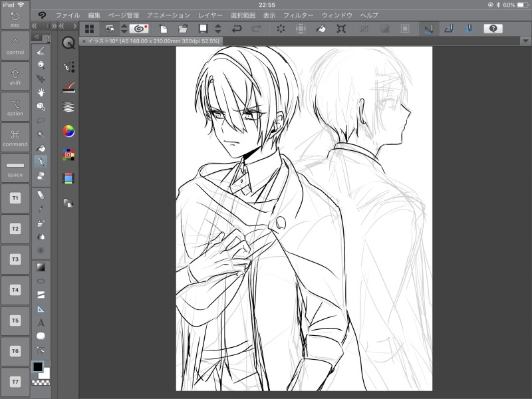Select the Gradient tool

pyautogui.click(x=41, y=267)
